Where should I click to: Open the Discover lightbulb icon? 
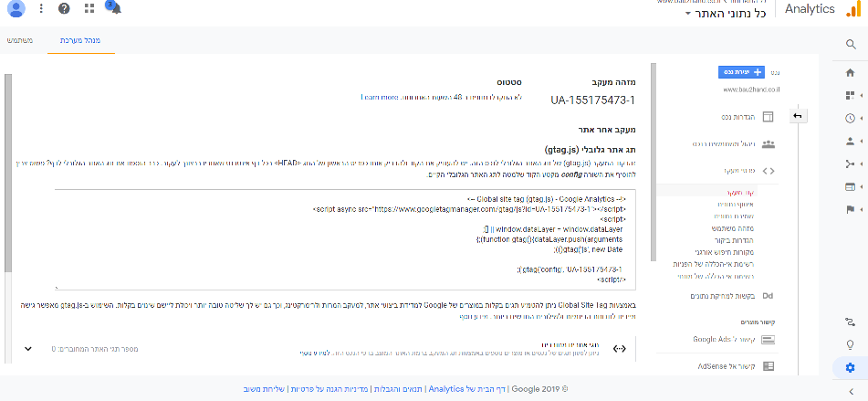click(x=851, y=344)
